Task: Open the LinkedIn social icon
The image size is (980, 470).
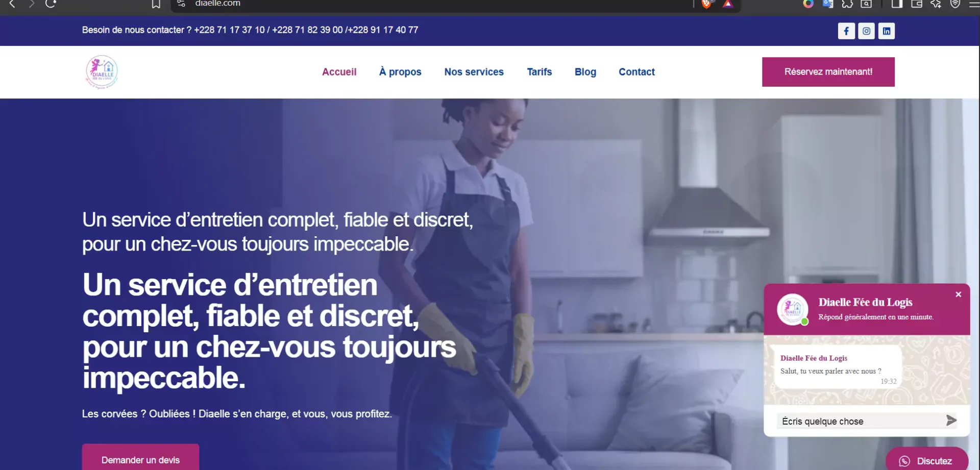Action: point(887,31)
